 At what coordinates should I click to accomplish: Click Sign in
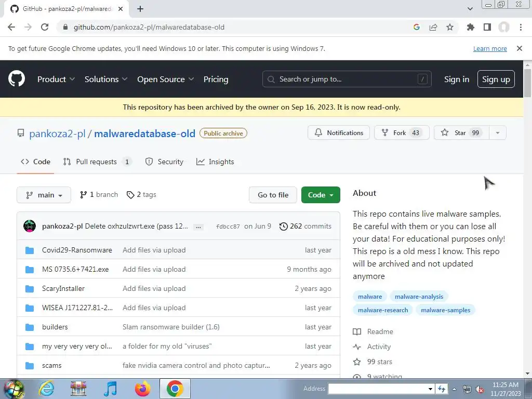coord(457,79)
